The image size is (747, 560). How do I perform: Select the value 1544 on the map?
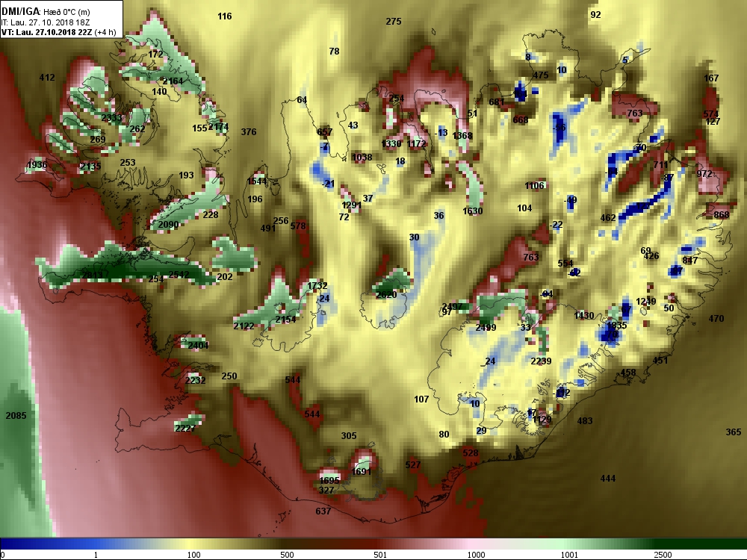tap(257, 181)
